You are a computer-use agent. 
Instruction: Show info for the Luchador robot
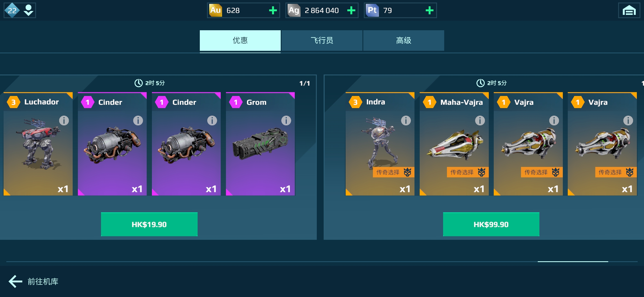64,120
